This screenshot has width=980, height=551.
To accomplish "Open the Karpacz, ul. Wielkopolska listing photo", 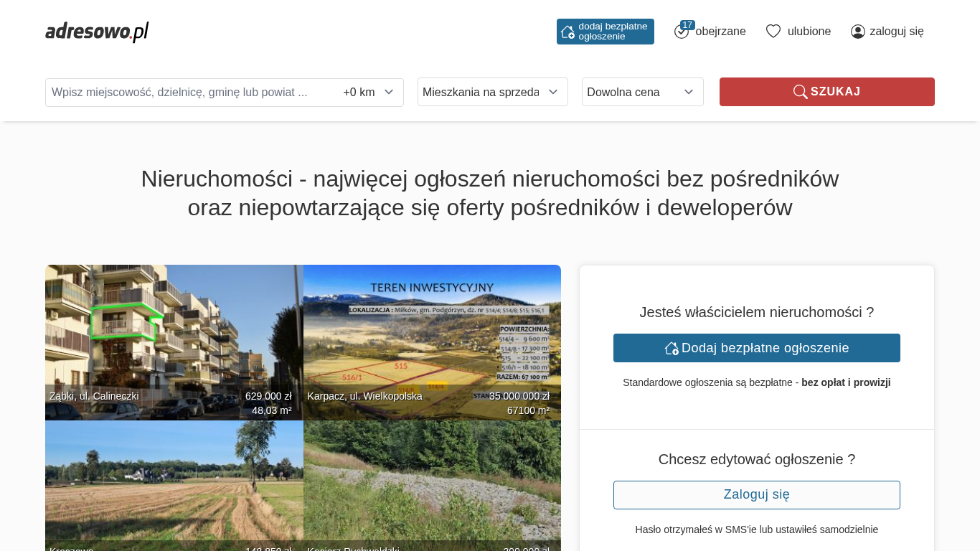I will click(x=432, y=337).
